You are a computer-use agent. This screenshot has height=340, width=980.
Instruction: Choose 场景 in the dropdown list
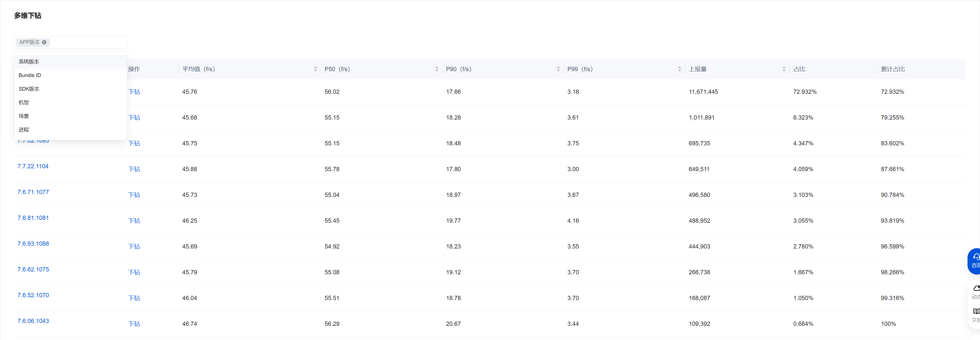(24, 116)
